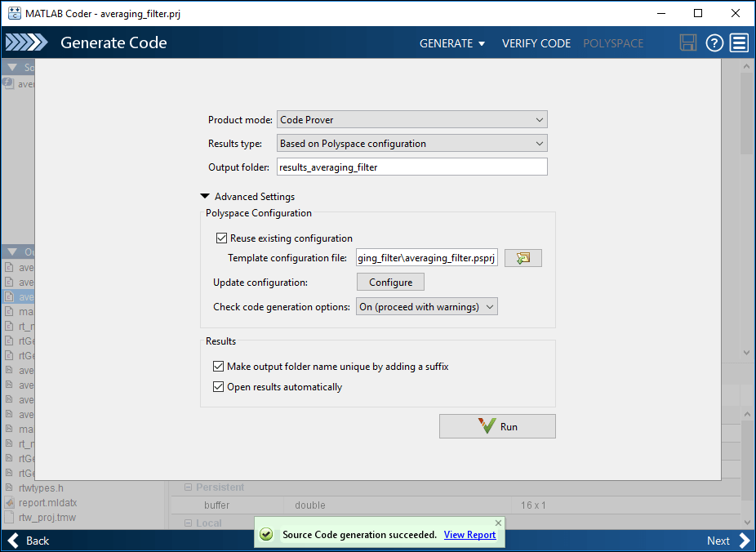Click the rtw_proj.tmw file icon
The image size is (756, 552).
9,517
